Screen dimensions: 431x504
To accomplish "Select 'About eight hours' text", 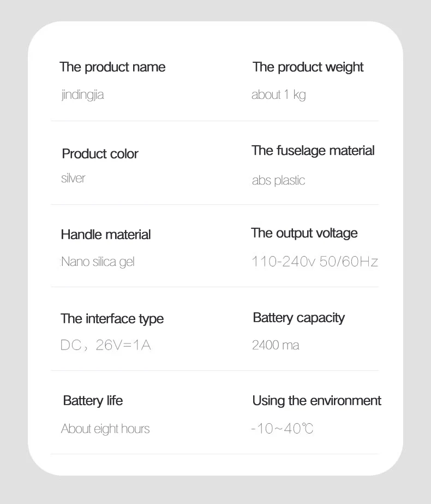I will pyautogui.click(x=105, y=429).
